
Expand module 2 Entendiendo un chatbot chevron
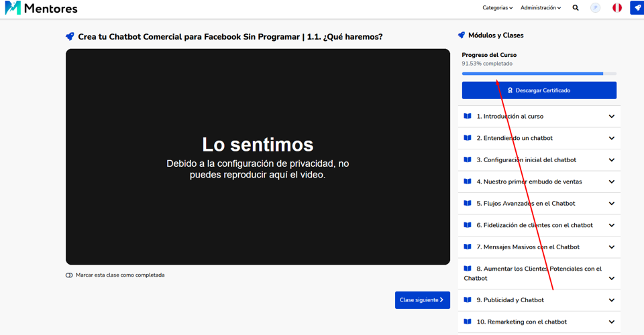tap(612, 138)
